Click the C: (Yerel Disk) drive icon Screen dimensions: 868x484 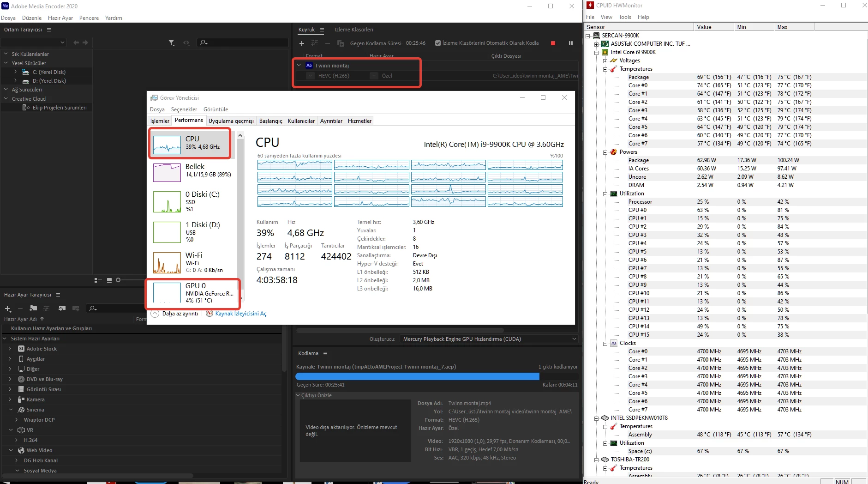(x=26, y=72)
